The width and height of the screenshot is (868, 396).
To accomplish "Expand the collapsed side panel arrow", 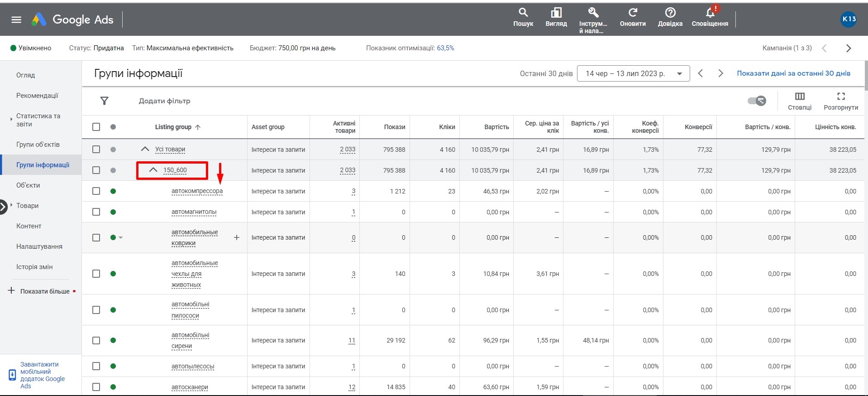I will (4, 207).
